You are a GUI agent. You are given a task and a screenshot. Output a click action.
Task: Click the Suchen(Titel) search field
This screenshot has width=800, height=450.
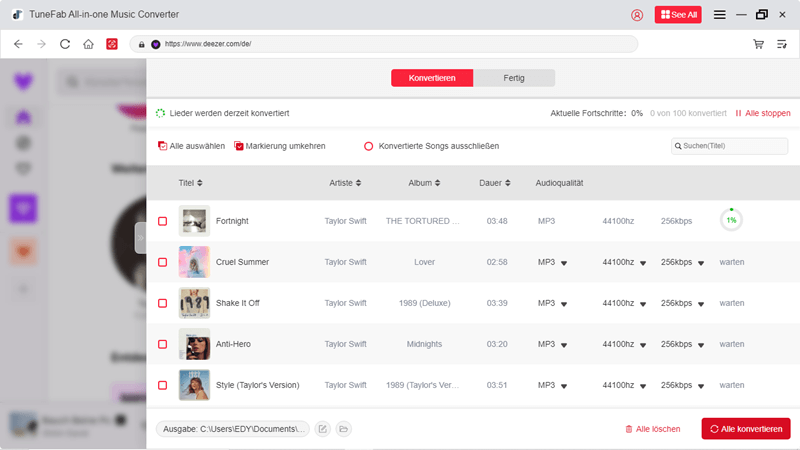tap(729, 146)
